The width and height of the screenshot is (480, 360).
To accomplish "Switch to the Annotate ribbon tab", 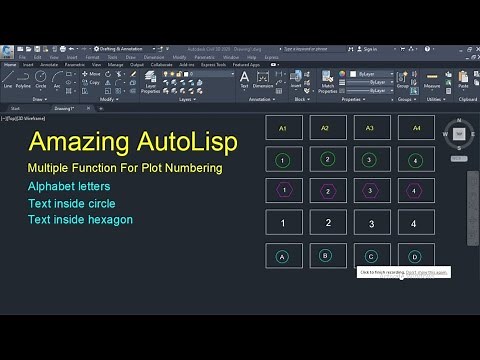I will [x=49, y=65].
